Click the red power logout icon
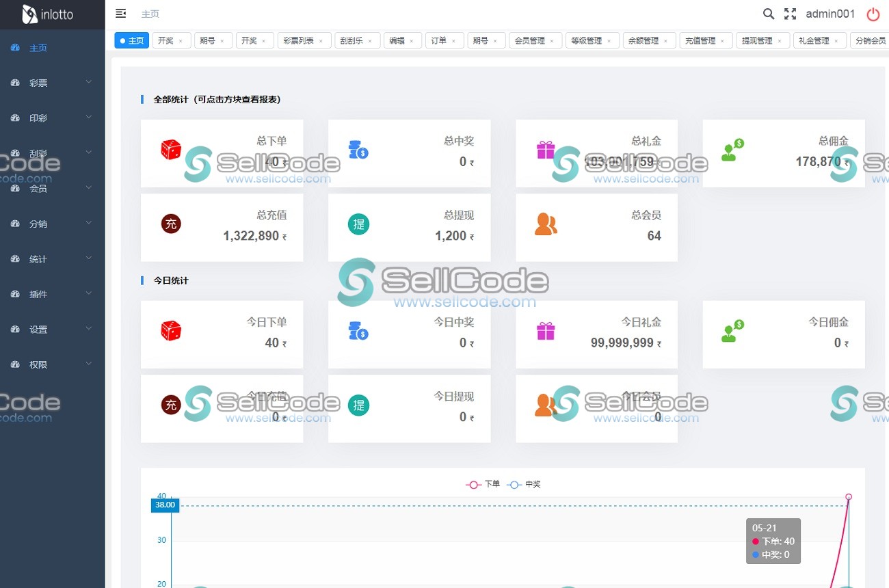The image size is (889, 588). [873, 14]
